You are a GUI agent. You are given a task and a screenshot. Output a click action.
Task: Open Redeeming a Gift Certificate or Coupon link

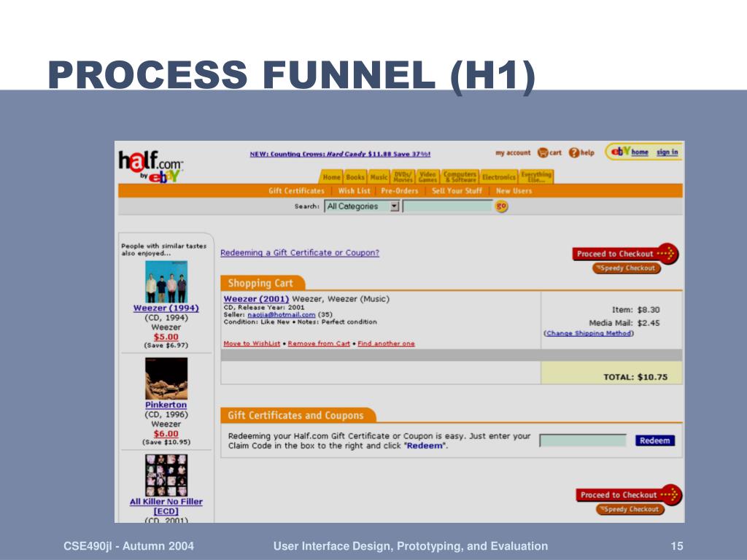tap(300, 253)
